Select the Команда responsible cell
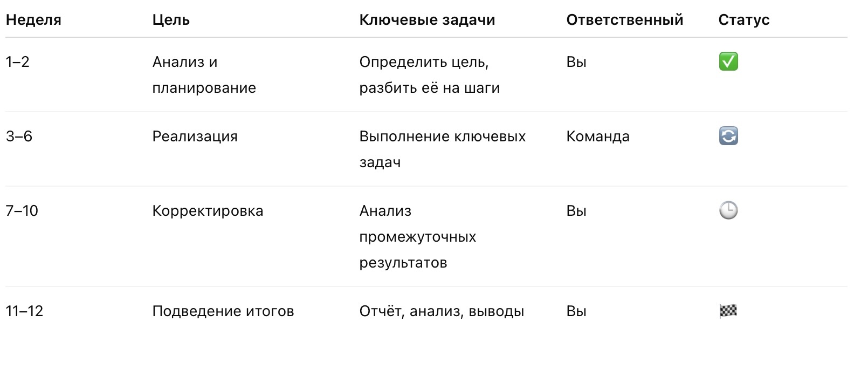 (598, 136)
